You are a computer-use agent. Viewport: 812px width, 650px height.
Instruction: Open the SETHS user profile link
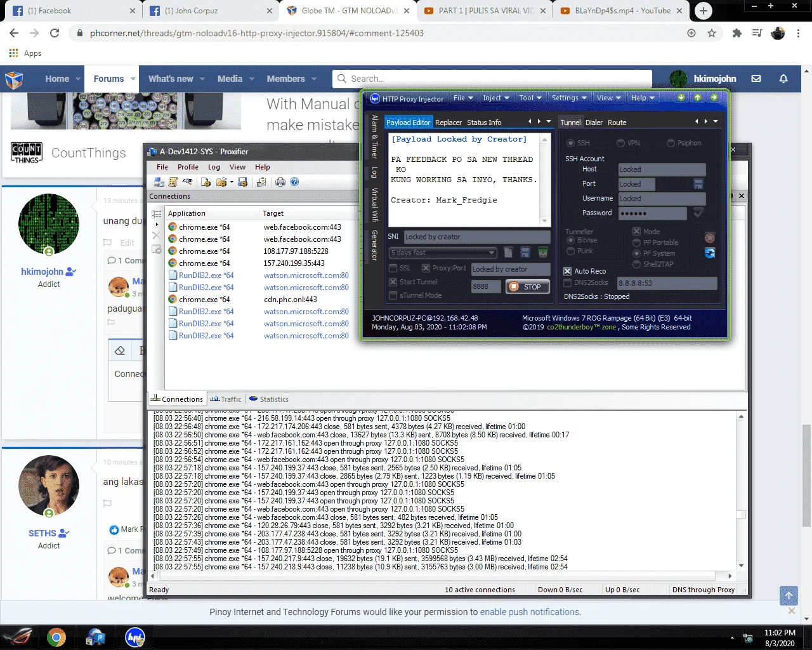point(43,533)
